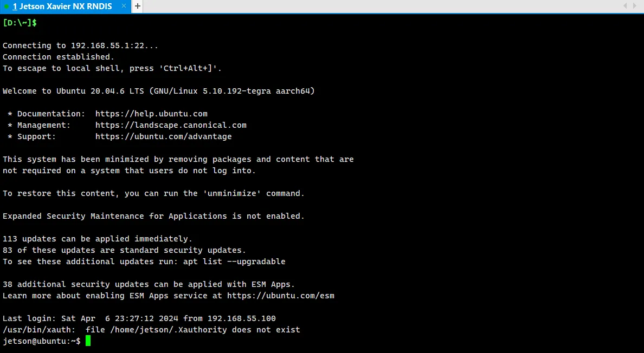Click '38 additional security updates' line

149,285
